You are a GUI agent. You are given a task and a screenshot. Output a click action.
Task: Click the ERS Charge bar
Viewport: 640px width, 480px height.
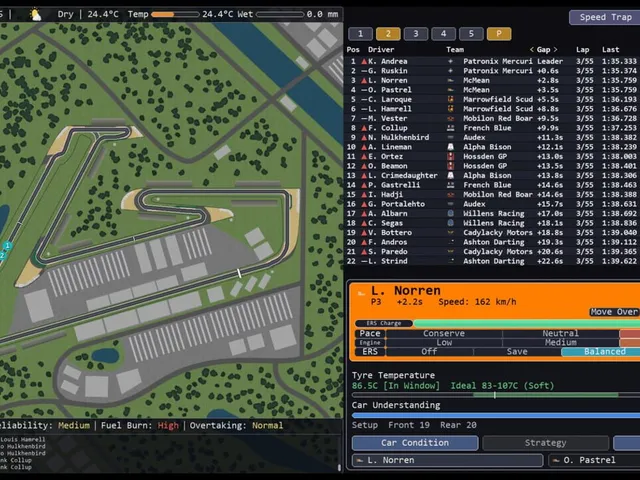click(527, 323)
